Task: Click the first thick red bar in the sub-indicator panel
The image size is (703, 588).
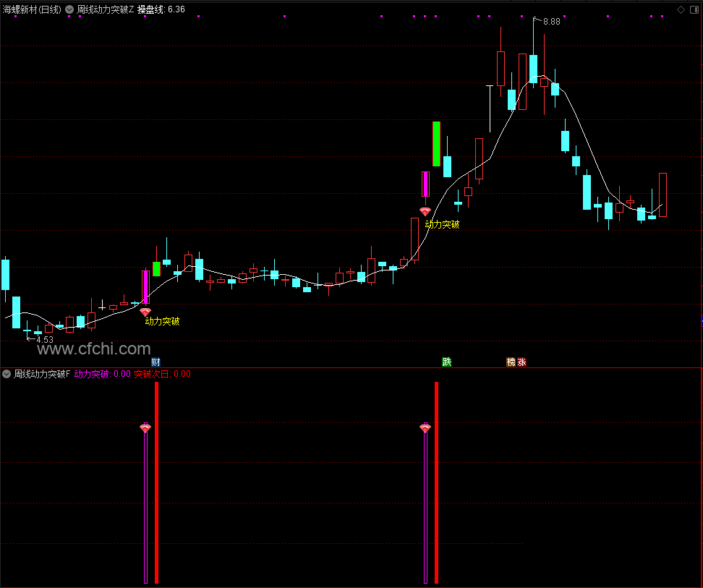Action: coord(156,482)
